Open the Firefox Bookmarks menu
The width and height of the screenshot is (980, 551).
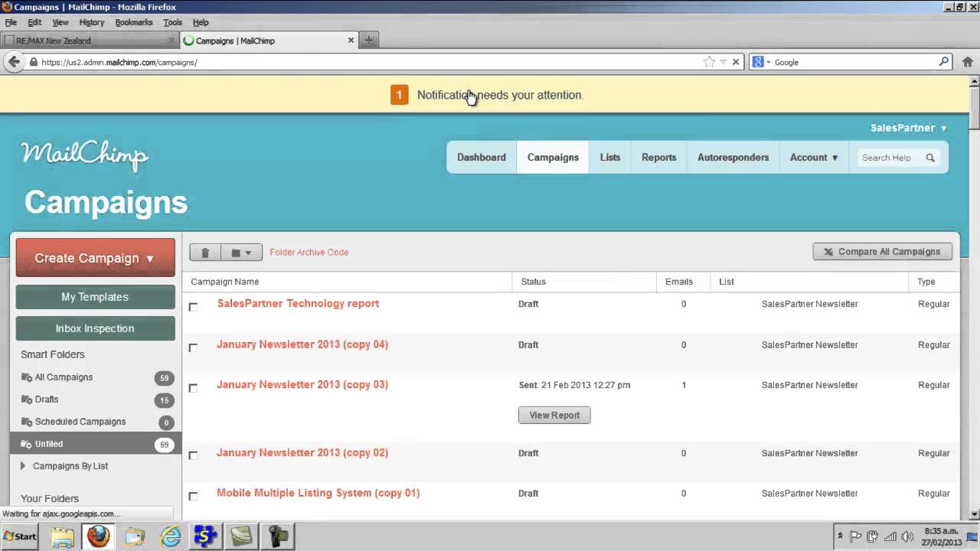(134, 22)
